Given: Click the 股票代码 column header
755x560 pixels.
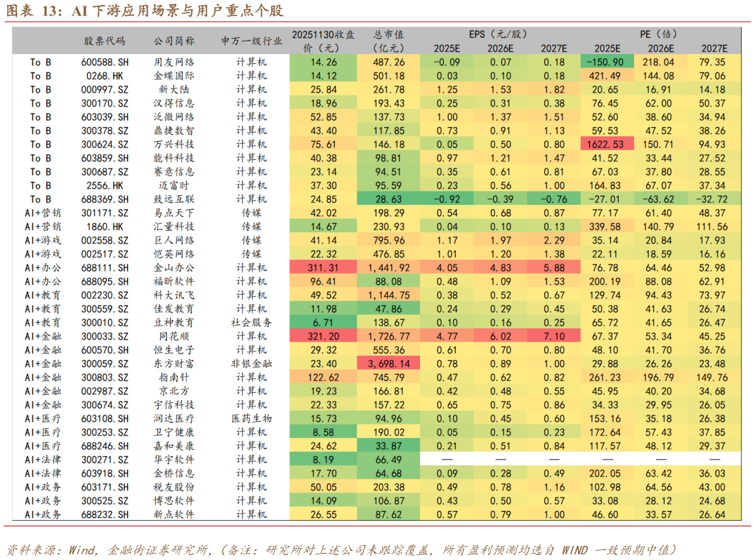Looking at the screenshot, I should [x=104, y=41].
